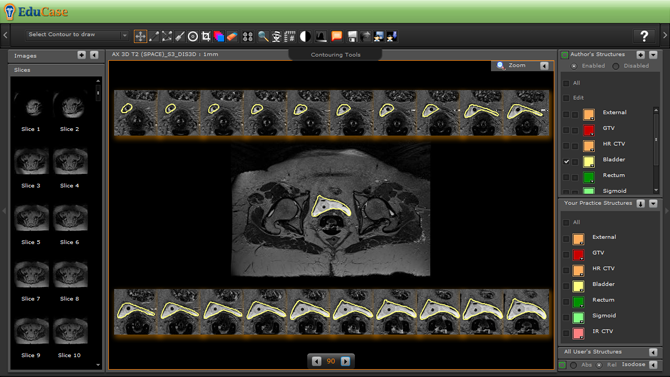The width and height of the screenshot is (670, 377).
Task: Click the detective figure icon
Action: tap(276, 36)
